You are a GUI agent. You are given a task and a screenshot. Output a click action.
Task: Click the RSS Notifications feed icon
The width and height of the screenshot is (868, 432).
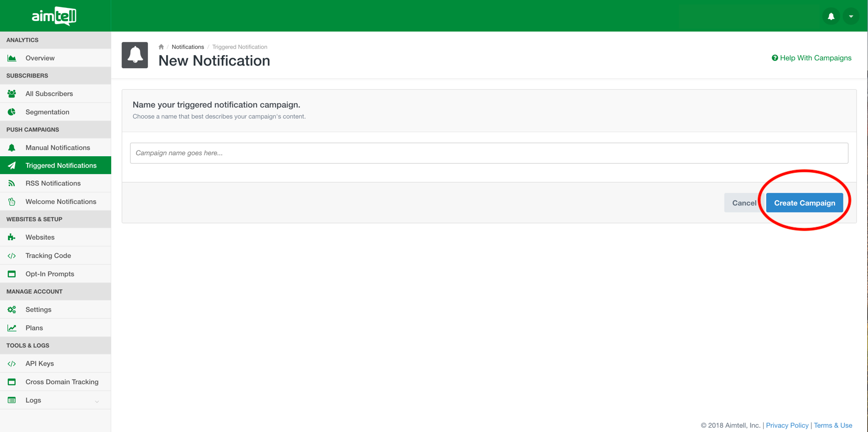point(12,183)
